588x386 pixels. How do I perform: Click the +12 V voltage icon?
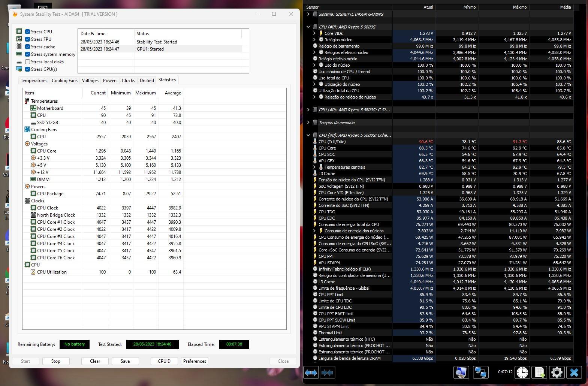(33, 172)
